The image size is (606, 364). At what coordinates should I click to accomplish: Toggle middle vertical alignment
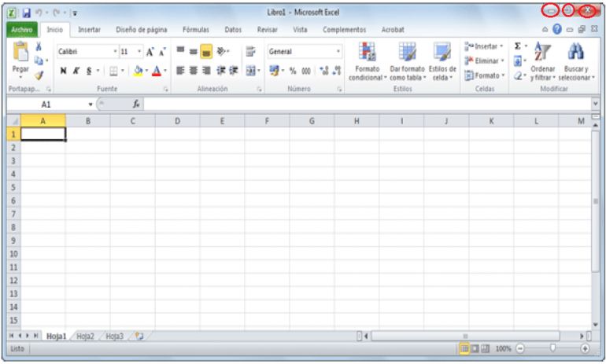click(194, 51)
